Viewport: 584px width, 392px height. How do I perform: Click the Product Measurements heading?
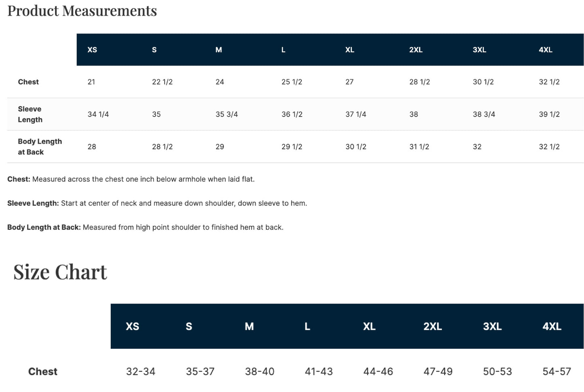(x=82, y=11)
